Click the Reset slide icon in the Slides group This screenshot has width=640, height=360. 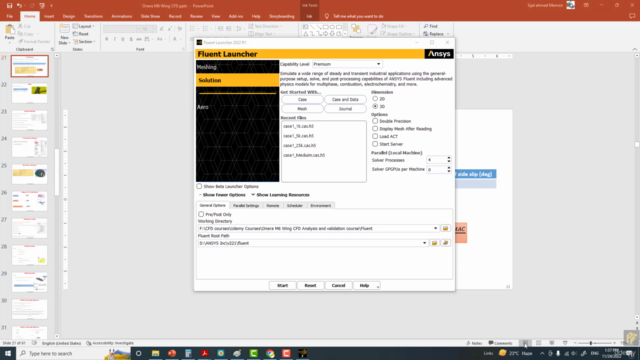(x=76, y=34)
